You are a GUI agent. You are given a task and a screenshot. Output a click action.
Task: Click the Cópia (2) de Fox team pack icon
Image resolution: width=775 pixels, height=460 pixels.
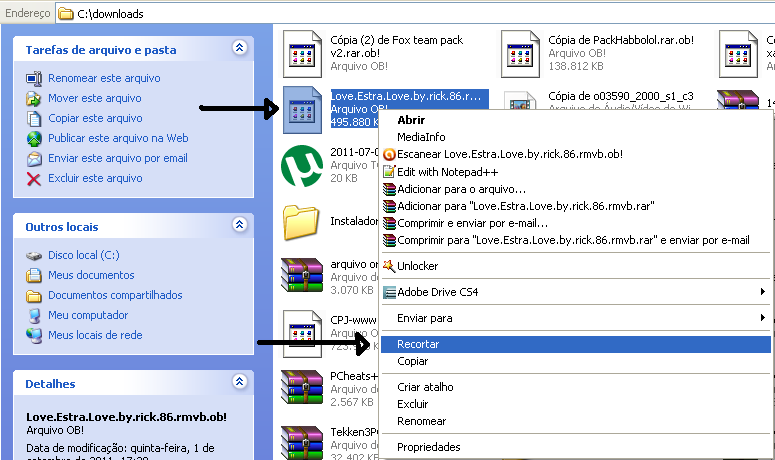point(301,53)
